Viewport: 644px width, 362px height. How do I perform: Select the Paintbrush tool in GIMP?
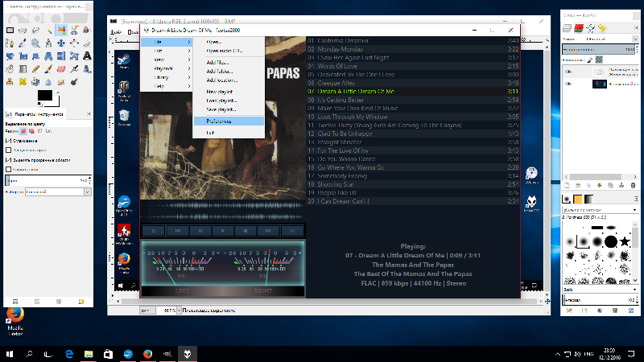tap(48, 69)
